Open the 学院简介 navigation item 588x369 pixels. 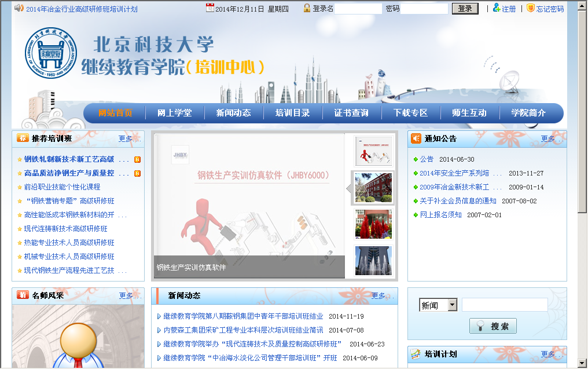click(528, 113)
